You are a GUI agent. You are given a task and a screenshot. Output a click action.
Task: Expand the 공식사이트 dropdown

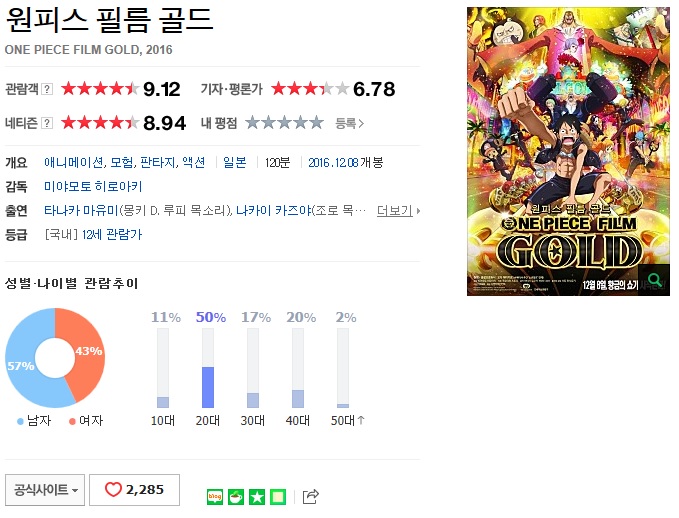[x=45, y=490]
